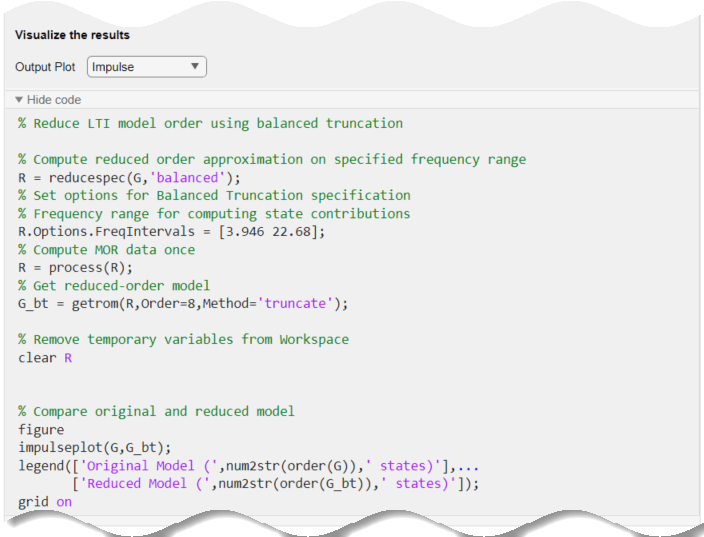The height and width of the screenshot is (537, 704).
Task: Click the legend Original Model code line
Action: (248, 466)
